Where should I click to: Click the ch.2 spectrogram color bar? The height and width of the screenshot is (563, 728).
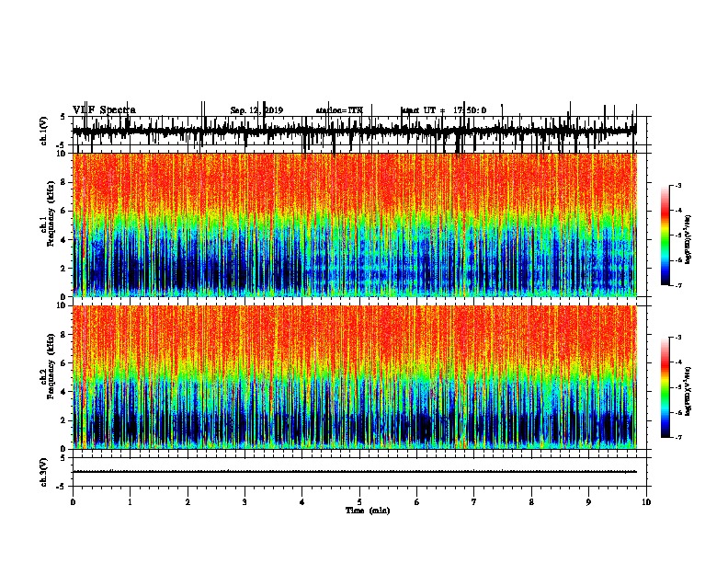[x=665, y=387]
